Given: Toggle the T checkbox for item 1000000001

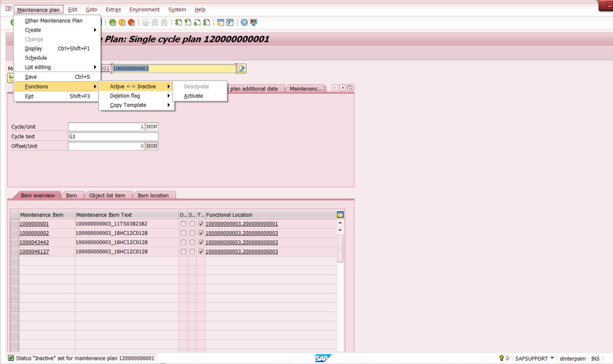Looking at the screenshot, I should pos(201,224).
